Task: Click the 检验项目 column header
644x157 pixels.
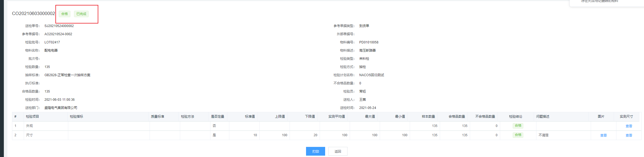Action: pos(32,117)
